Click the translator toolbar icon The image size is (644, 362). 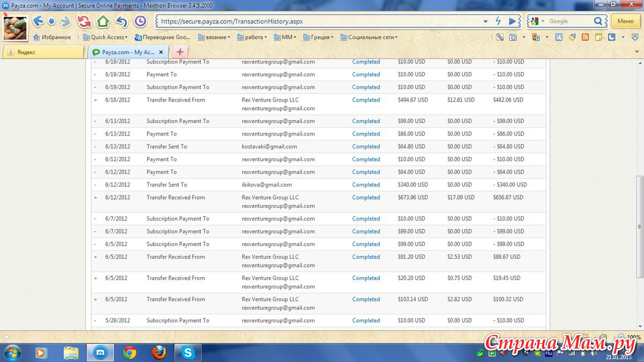(536, 37)
